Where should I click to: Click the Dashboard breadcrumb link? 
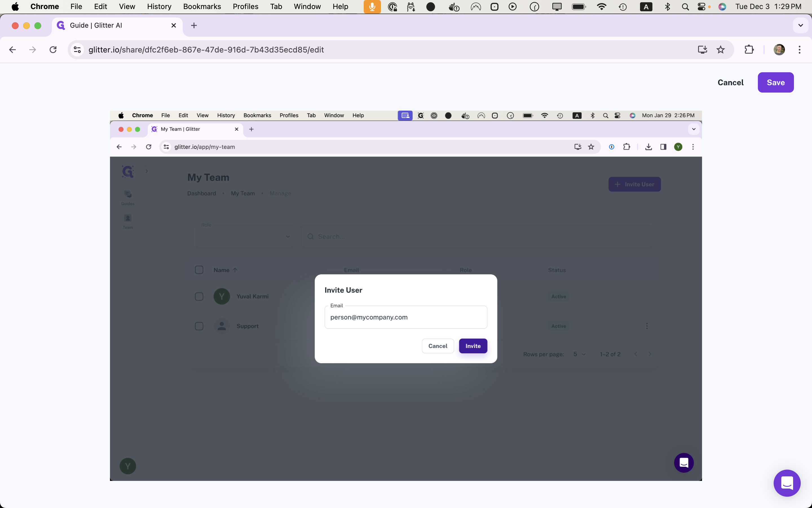pyautogui.click(x=201, y=193)
